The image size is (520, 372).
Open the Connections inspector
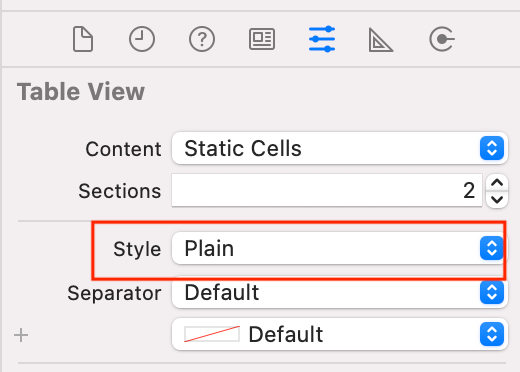pos(442,39)
